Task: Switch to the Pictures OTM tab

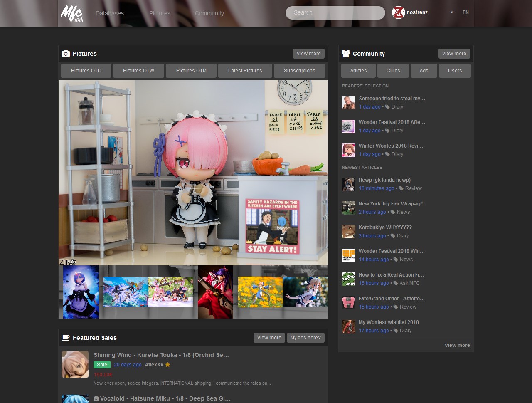Action: coord(191,71)
